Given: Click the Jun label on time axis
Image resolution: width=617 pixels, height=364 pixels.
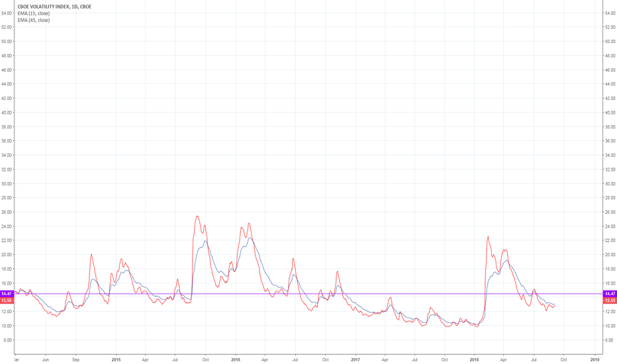Looking at the screenshot, I should pos(46,359).
